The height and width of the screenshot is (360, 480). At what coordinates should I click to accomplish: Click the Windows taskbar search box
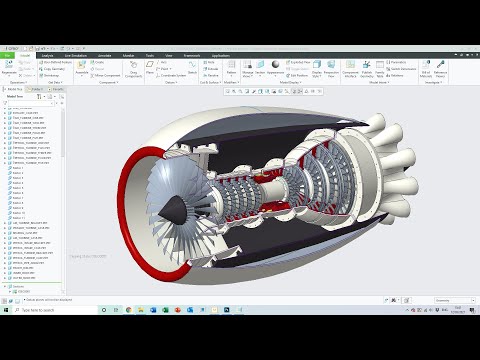[x=55, y=310]
